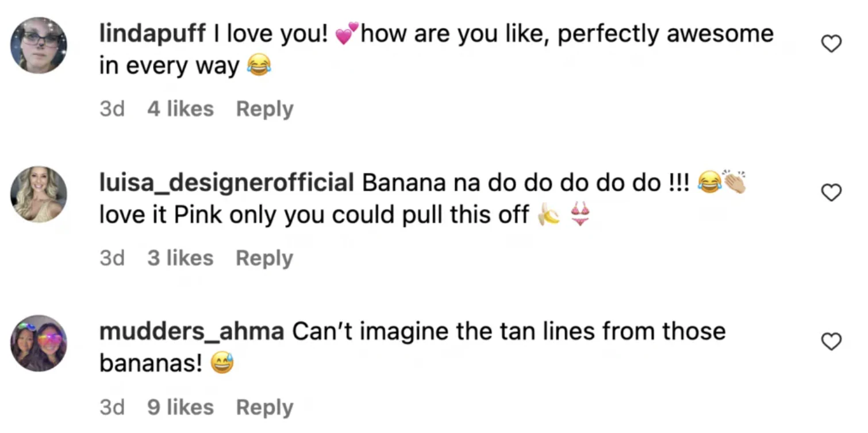Open lindapuff's profile picture
The height and width of the screenshot is (433, 868).
click(39, 45)
